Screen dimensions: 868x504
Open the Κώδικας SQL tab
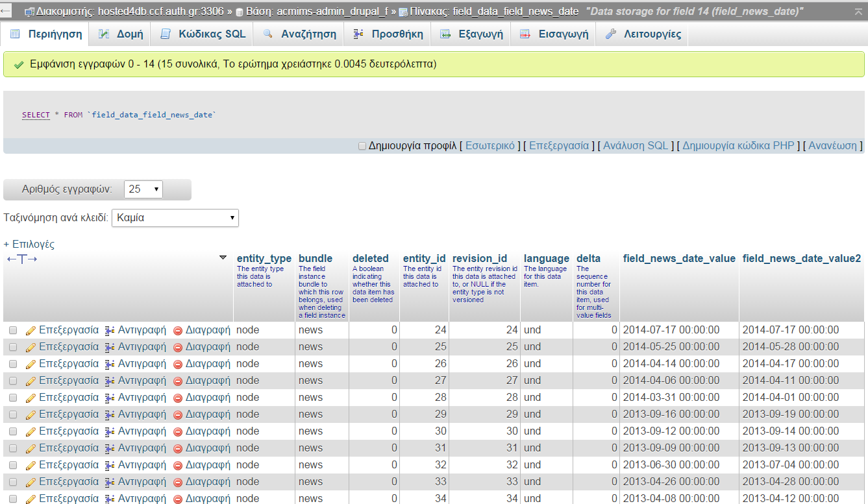pos(203,34)
